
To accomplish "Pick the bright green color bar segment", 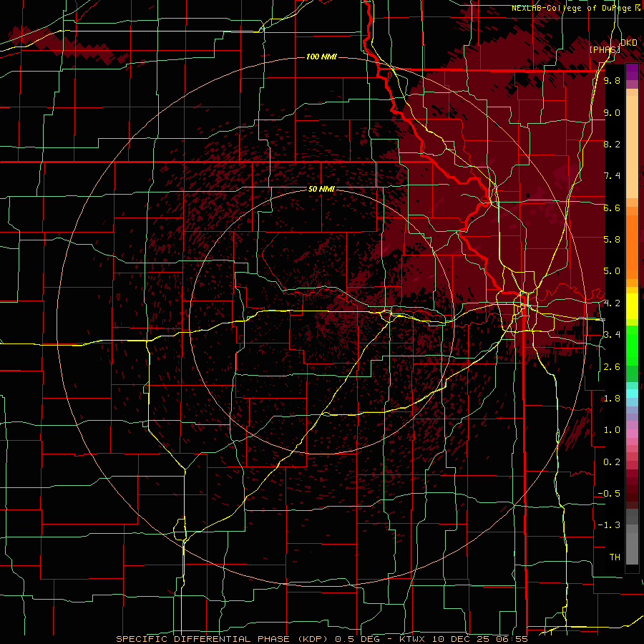I will coord(632,345).
